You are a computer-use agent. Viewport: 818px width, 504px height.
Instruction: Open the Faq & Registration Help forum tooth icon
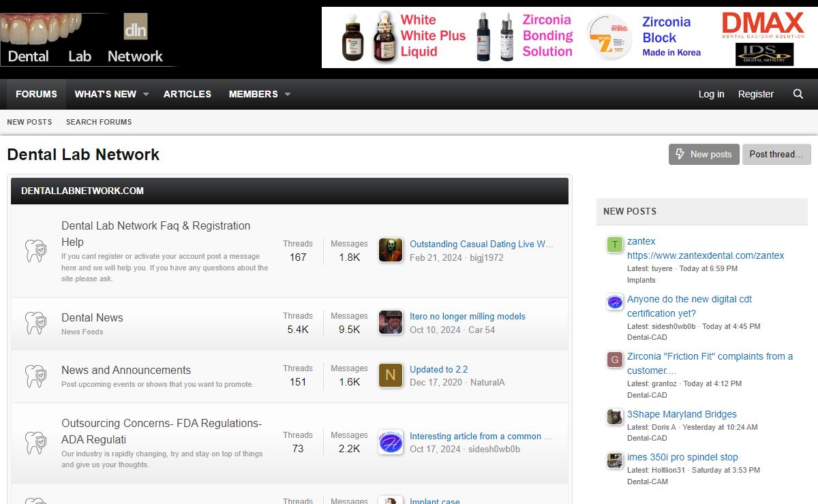point(35,250)
